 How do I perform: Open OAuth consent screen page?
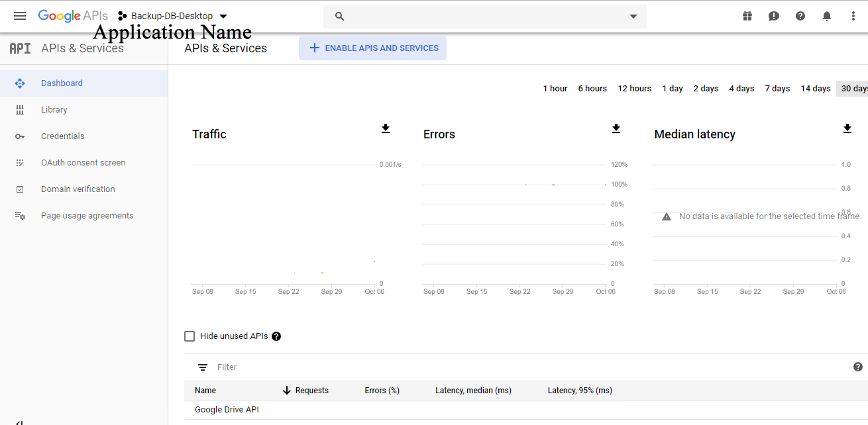pos(83,163)
